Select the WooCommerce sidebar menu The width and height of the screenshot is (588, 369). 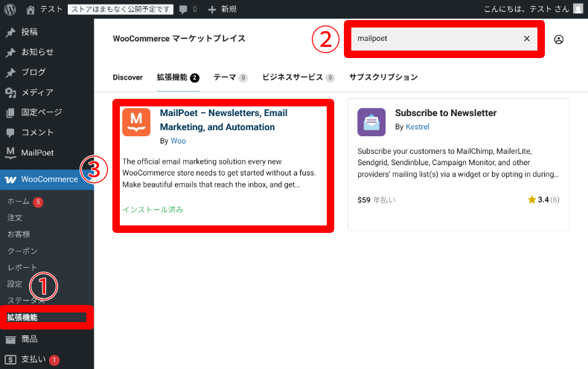point(47,179)
